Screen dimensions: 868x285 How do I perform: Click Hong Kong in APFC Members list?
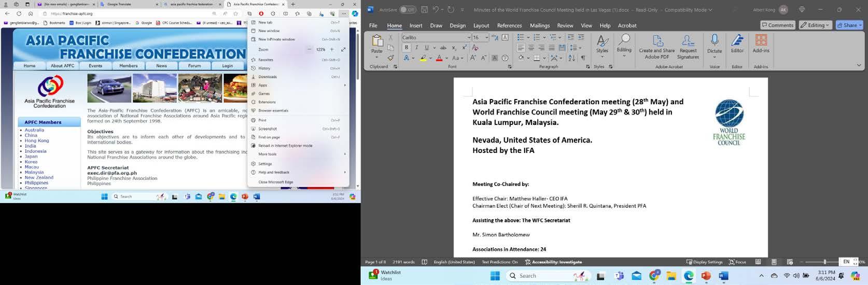tap(37, 140)
